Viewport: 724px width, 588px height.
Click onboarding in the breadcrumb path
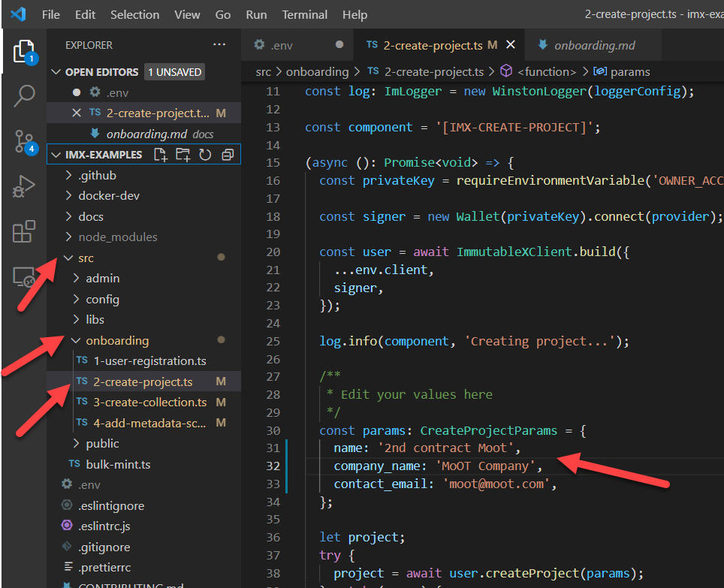tap(317, 71)
